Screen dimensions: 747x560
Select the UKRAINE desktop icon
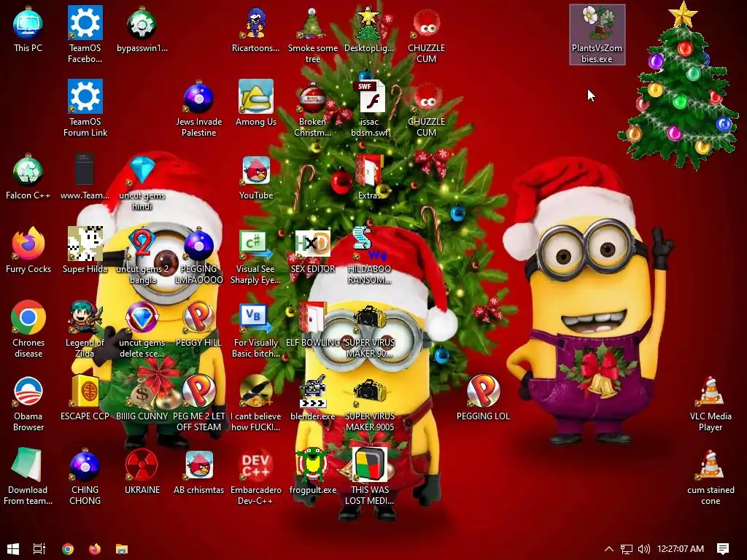point(142,472)
